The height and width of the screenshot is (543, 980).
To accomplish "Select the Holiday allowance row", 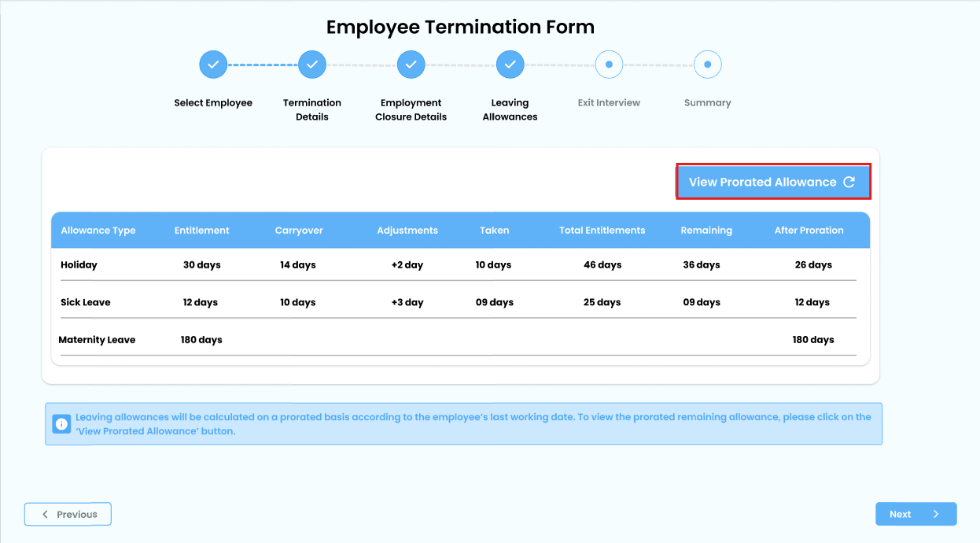I will point(79,265).
